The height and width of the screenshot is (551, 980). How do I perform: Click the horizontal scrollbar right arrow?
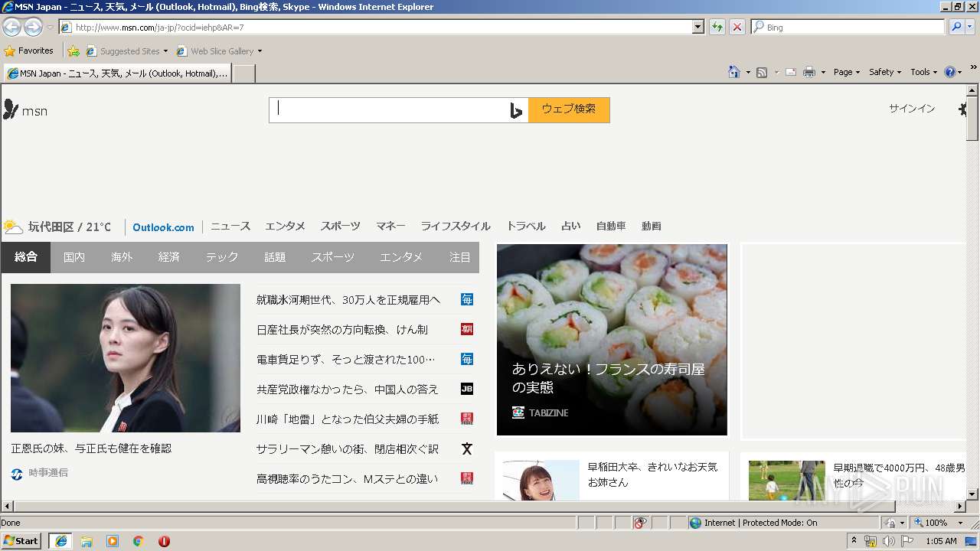click(x=959, y=507)
